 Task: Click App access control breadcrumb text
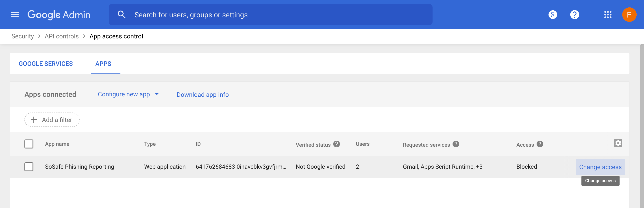click(x=116, y=36)
